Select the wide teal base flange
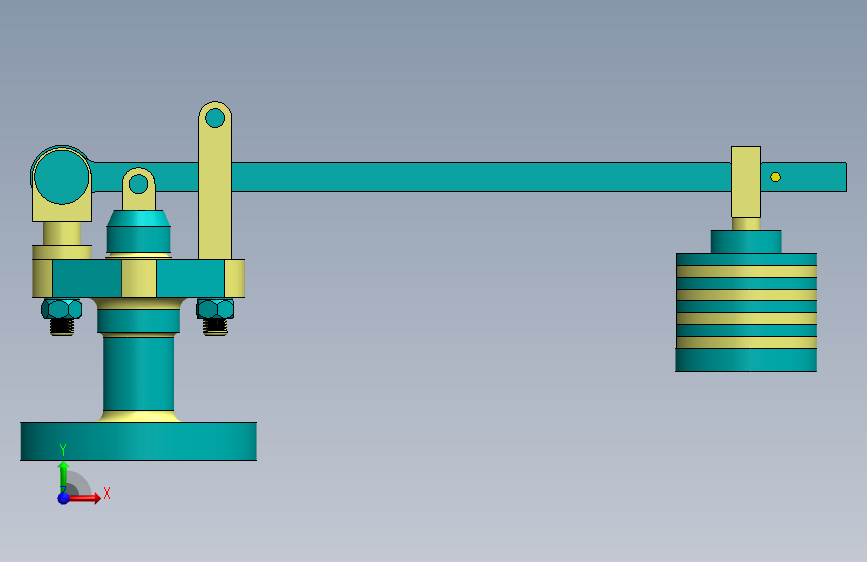The height and width of the screenshot is (562, 867). [138, 441]
